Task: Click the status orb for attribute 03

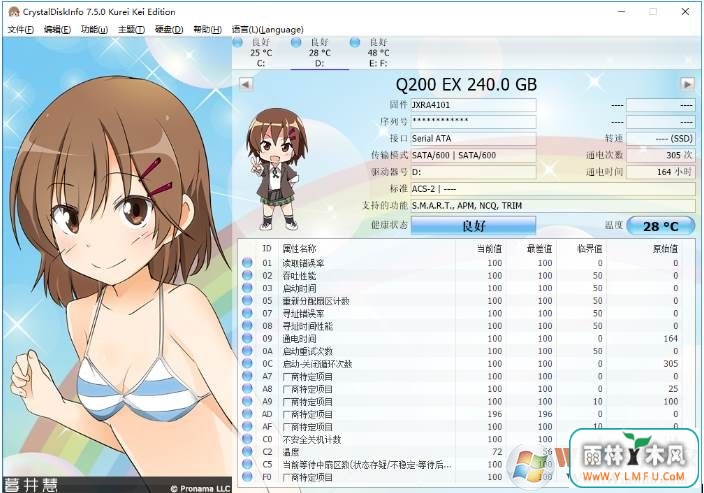Action: point(247,288)
